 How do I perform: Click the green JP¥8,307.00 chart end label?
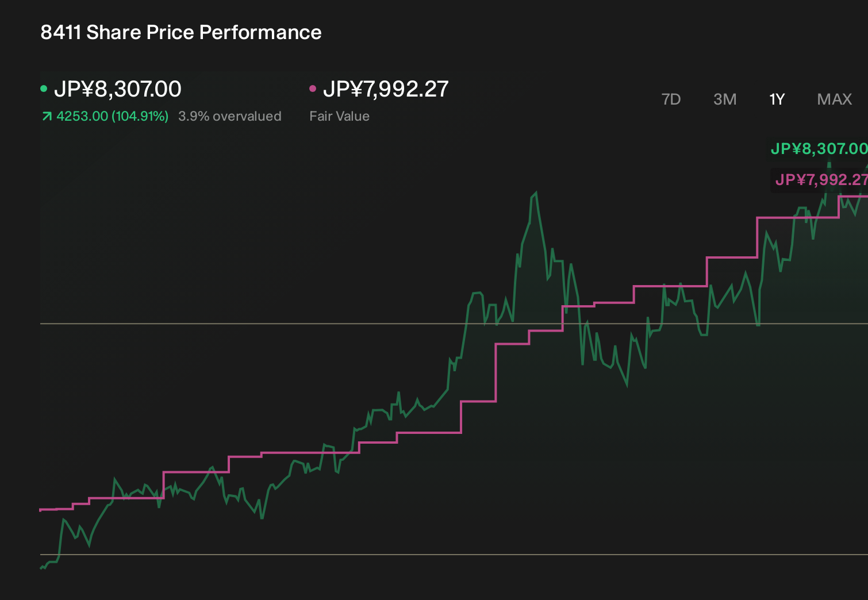(819, 149)
